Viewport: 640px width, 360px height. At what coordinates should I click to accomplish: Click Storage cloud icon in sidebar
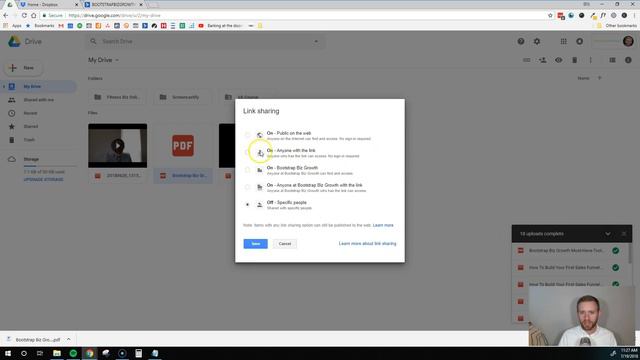pyautogui.click(x=12, y=159)
